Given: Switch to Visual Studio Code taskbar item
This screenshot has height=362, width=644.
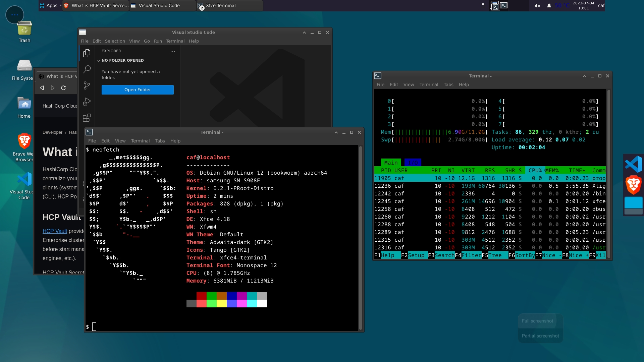Looking at the screenshot, I should (163, 6).
